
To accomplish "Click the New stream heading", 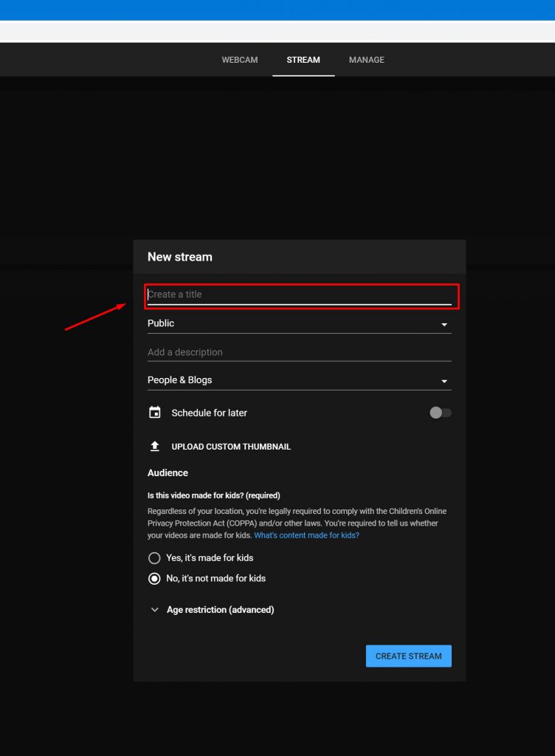I will pyautogui.click(x=179, y=257).
